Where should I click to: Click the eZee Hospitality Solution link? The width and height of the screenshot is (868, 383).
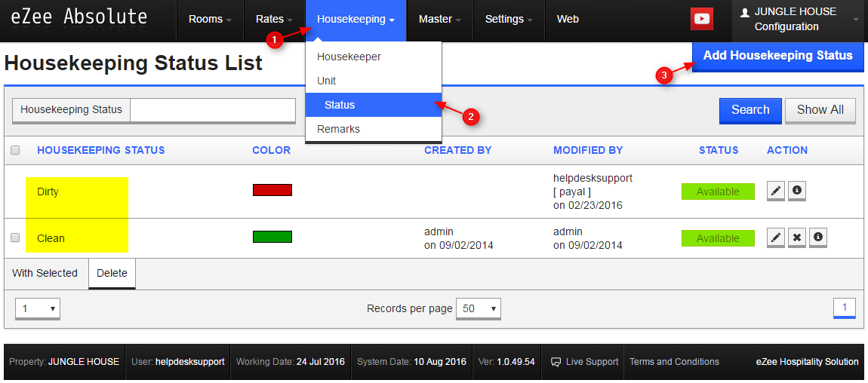(807, 362)
